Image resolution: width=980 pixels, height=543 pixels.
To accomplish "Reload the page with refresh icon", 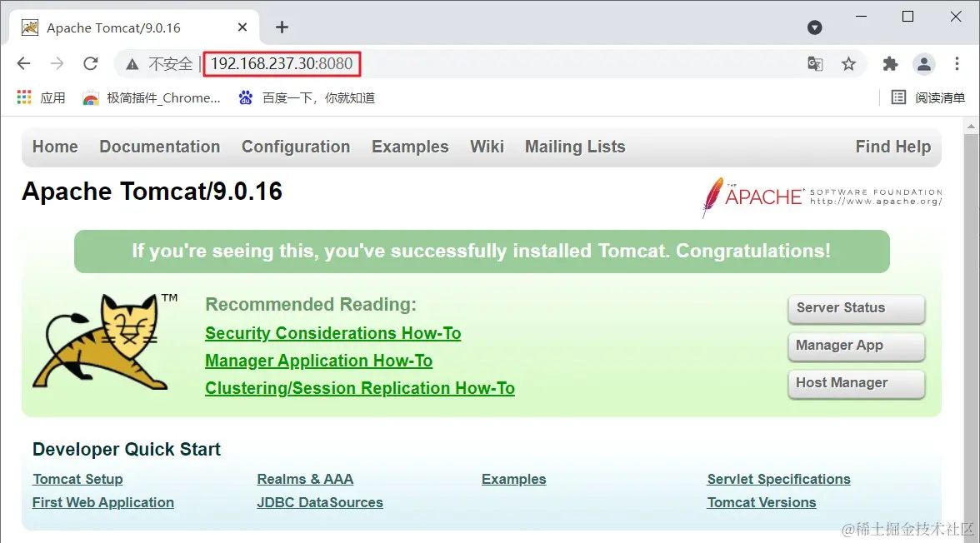I will click(91, 63).
